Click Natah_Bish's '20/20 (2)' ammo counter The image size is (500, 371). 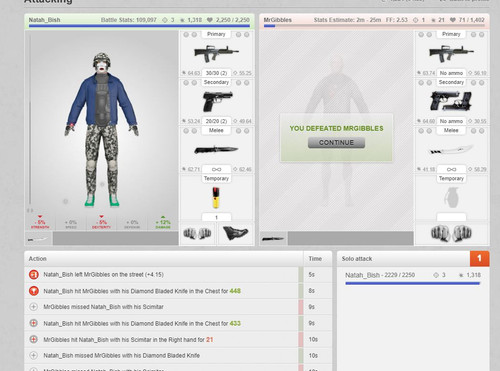click(216, 121)
